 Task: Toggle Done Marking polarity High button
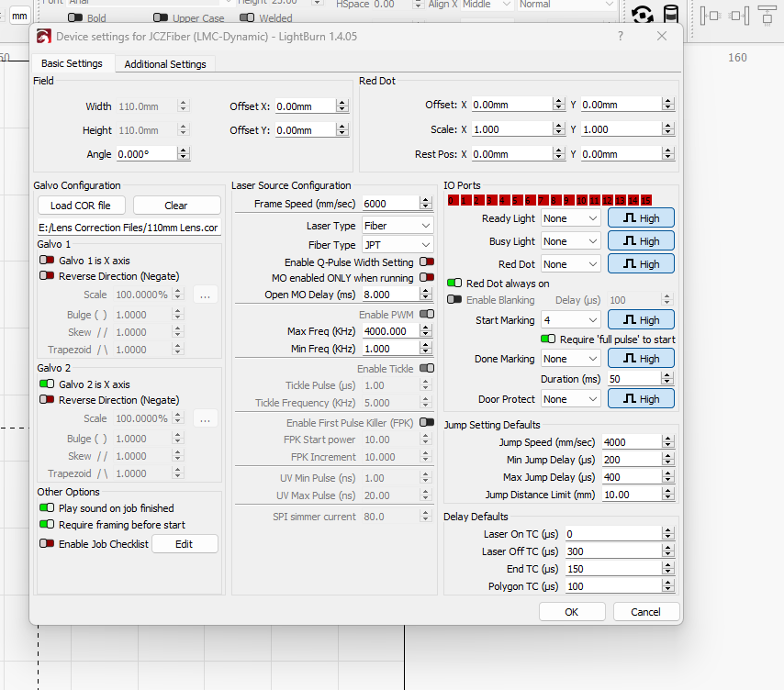click(641, 359)
